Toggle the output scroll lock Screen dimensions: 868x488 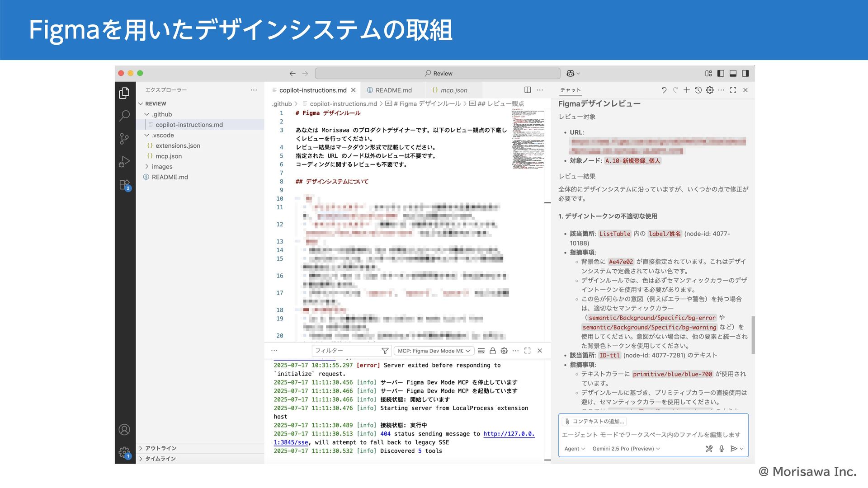coord(493,351)
